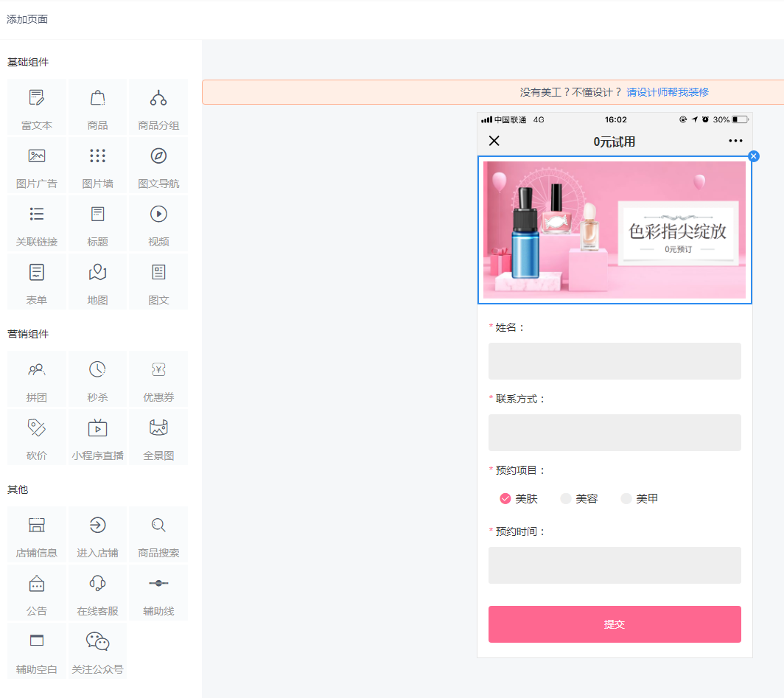This screenshot has width=784, height=698.
Task: Insert the 小程序直播 live stream component
Action: [x=97, y=437]
